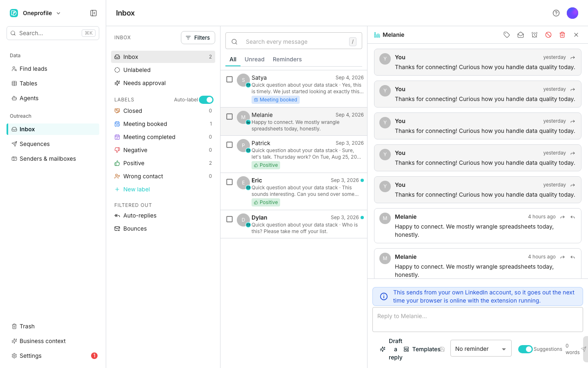
Task: Open the No reminder dropdown
Action: coord(481,348)
